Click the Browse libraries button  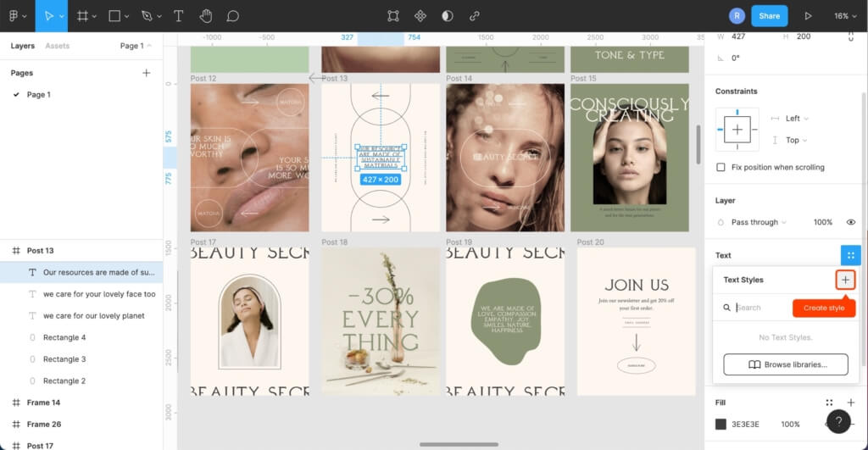coord(786,364)
